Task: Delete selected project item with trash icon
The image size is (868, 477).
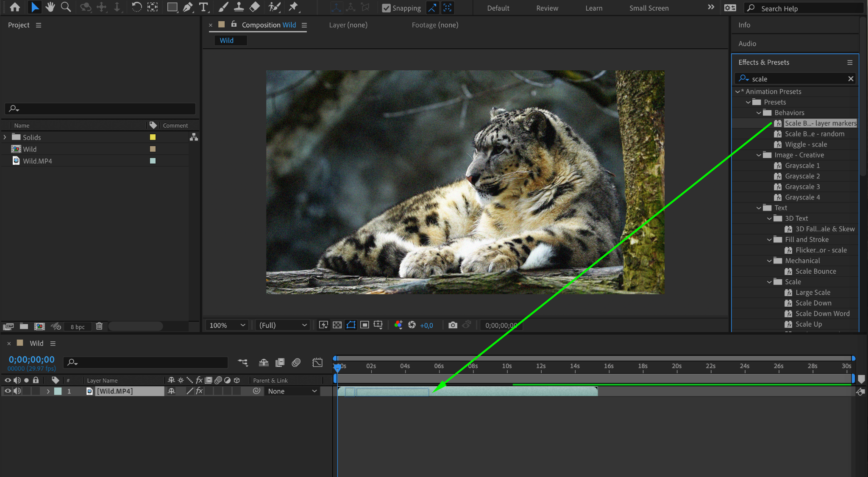Action: pos(99,326)
